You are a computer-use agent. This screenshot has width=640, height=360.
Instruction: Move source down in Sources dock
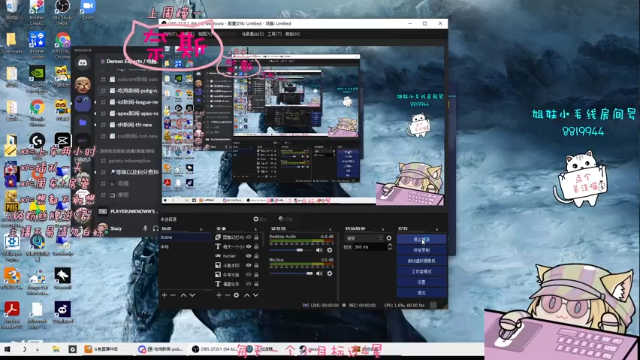256,295
